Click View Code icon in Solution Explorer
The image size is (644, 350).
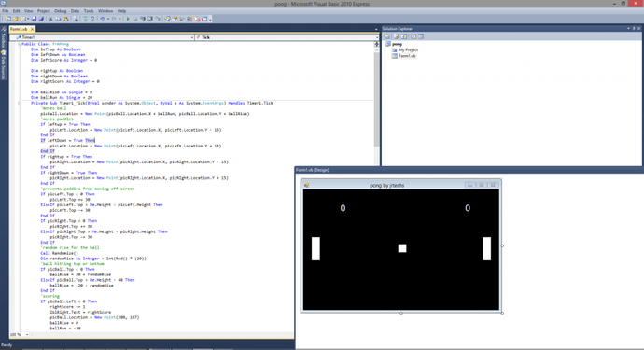point(413,36)
